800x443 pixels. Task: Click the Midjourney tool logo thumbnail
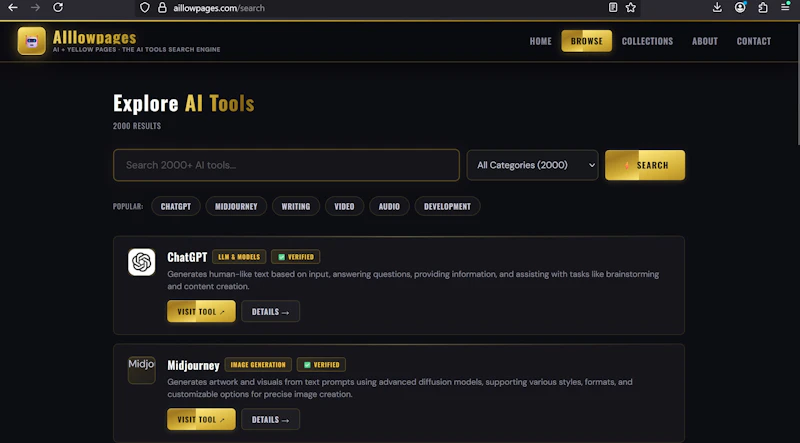[141, 370]
